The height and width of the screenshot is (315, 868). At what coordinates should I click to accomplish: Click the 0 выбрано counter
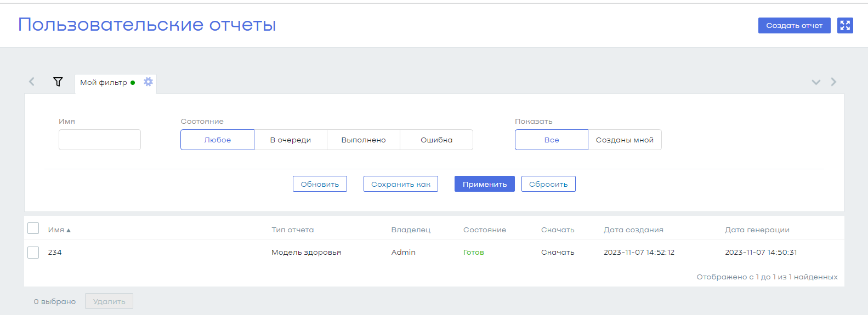(55, 302)
